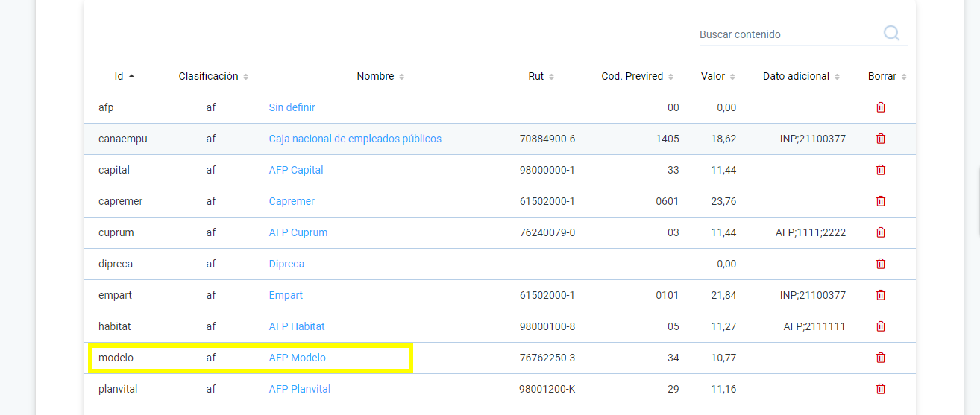Viewport: 980px width, 415px height.
Task: Select the Valor cell 23,76
Action: click(723, 201)
